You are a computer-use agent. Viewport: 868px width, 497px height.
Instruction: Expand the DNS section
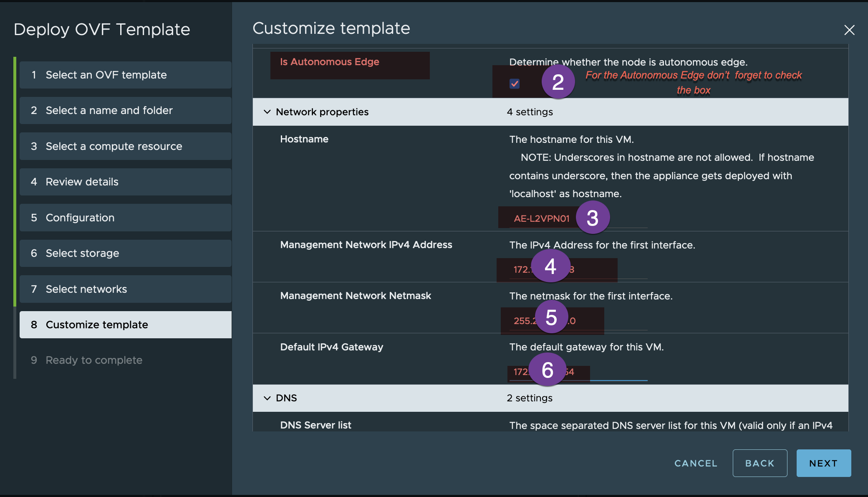pos(267,397)
